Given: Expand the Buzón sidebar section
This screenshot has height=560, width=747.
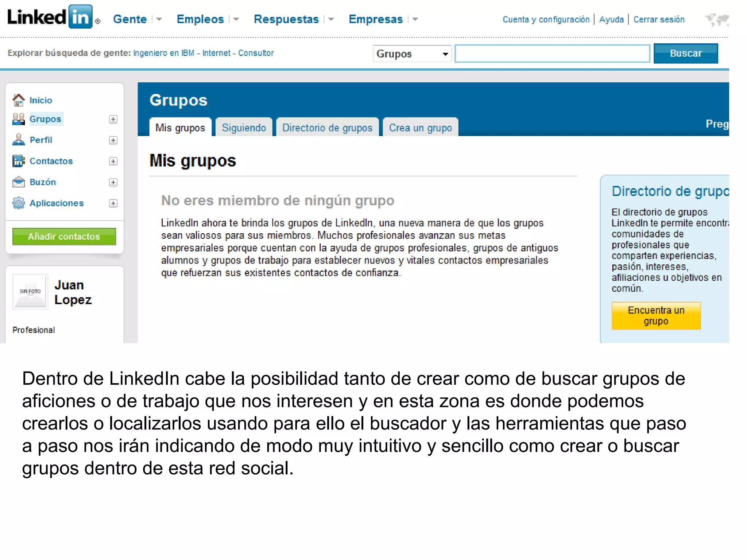Looking at the screenshot, I should click(113, 182).
